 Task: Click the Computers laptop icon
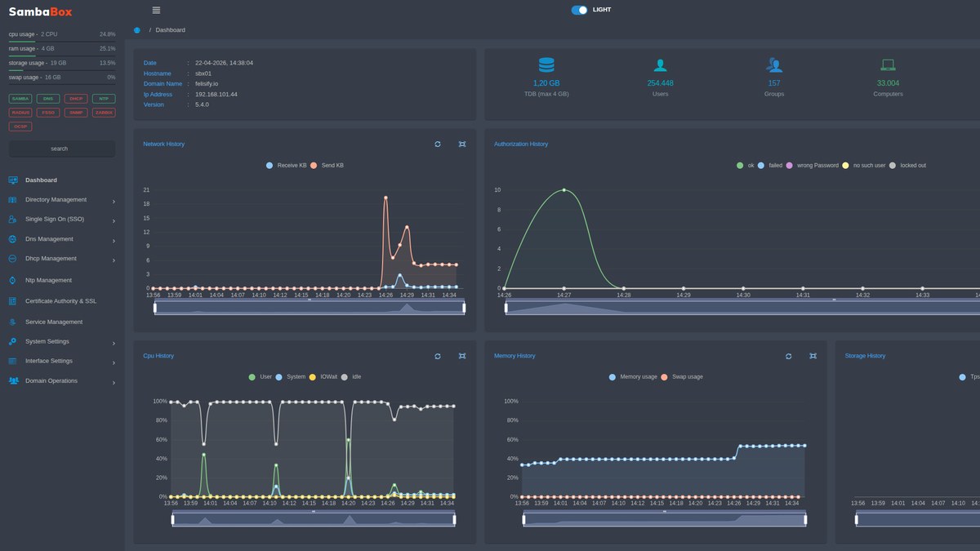(888, 65)
